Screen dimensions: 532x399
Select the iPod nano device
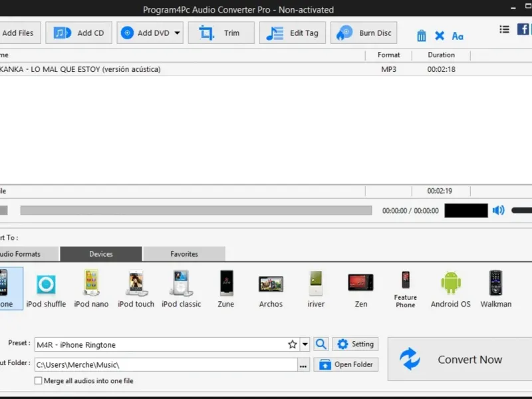[91, 289]
